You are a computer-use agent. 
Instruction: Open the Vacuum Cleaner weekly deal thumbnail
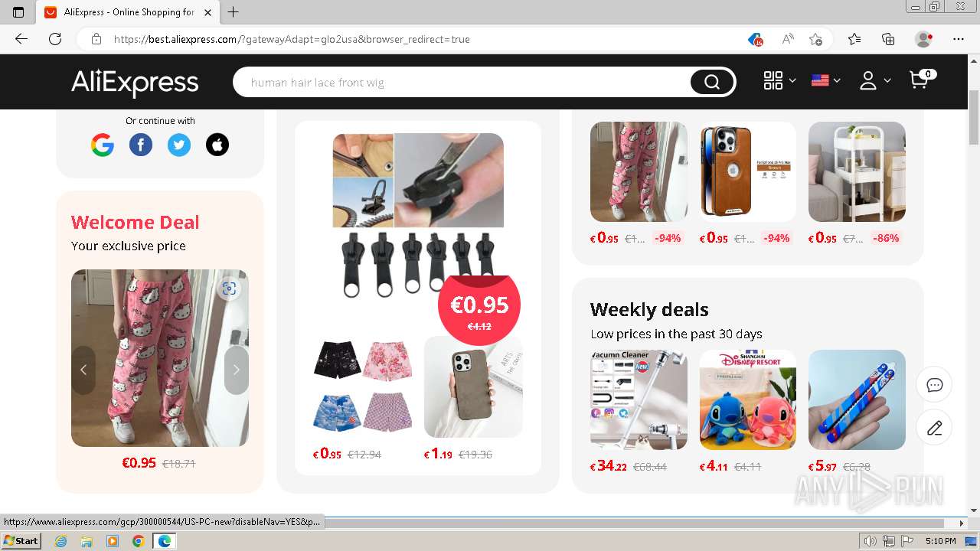[639, 399]
